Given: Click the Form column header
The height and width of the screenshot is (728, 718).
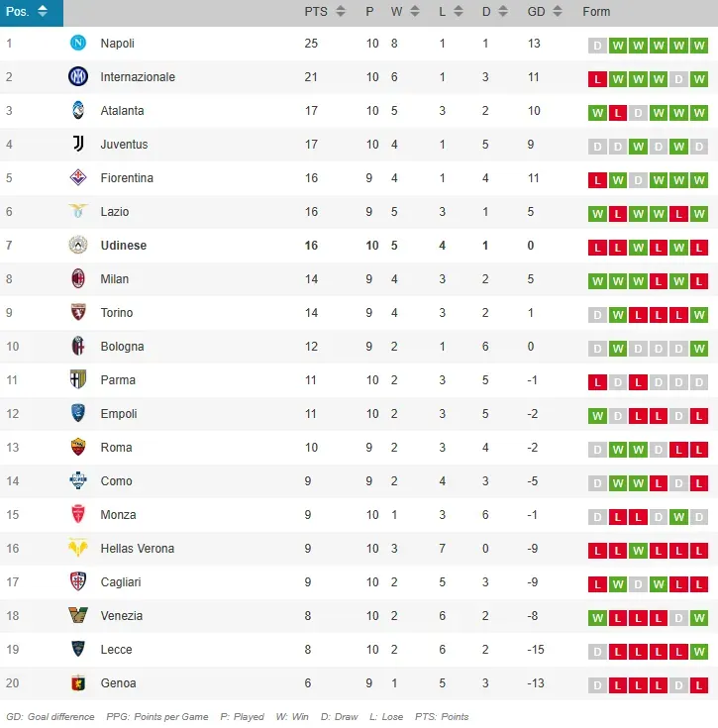Looking at the screenshot, I should tap(596, 12).
